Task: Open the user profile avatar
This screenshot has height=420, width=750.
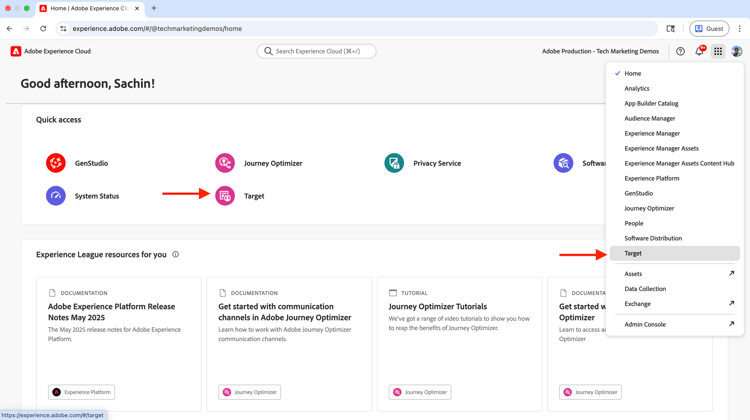Action: point(737,51)
